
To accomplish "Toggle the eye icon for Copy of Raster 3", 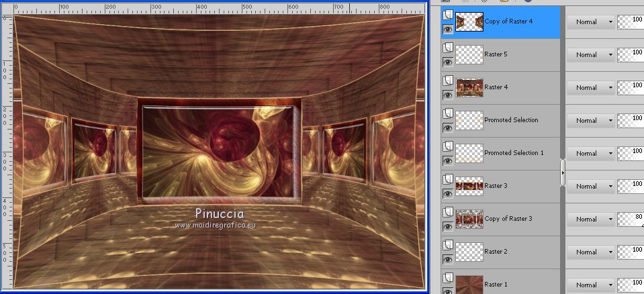I will pos(448,226).
